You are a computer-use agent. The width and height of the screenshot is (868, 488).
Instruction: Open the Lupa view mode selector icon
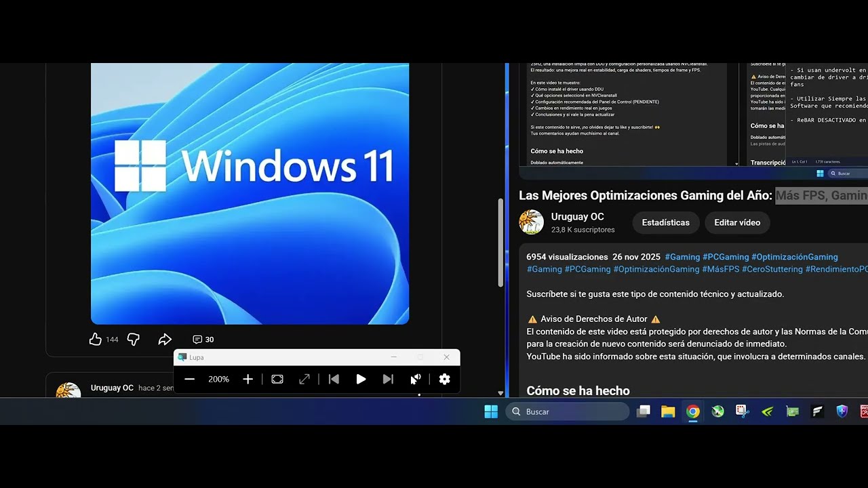(x=277, y=380)
